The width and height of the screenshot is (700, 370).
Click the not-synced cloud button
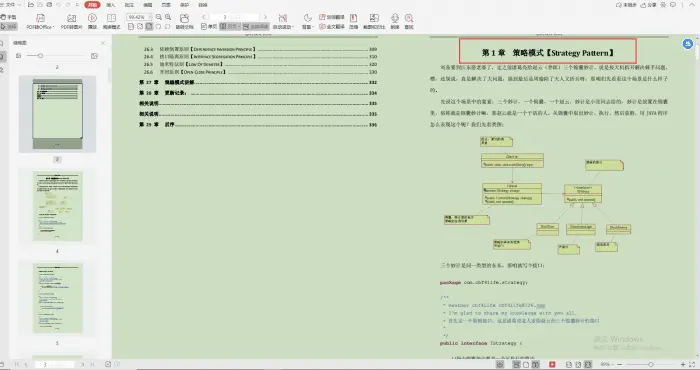[x=626, y=5]
